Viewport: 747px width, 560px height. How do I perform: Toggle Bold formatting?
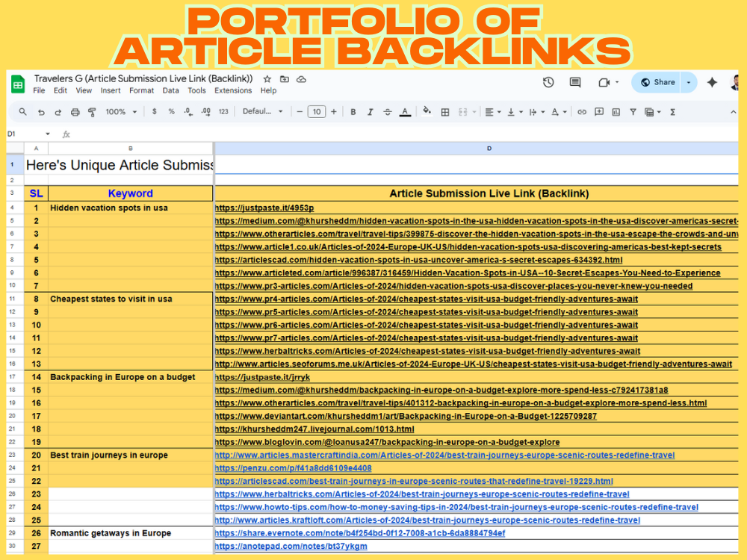pos(353,112)
